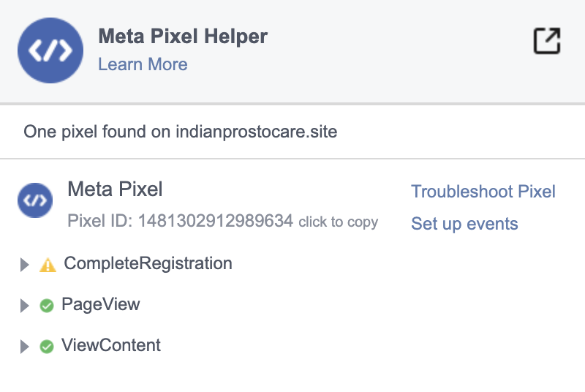Click the Set up events link

(x=464, y=224)
